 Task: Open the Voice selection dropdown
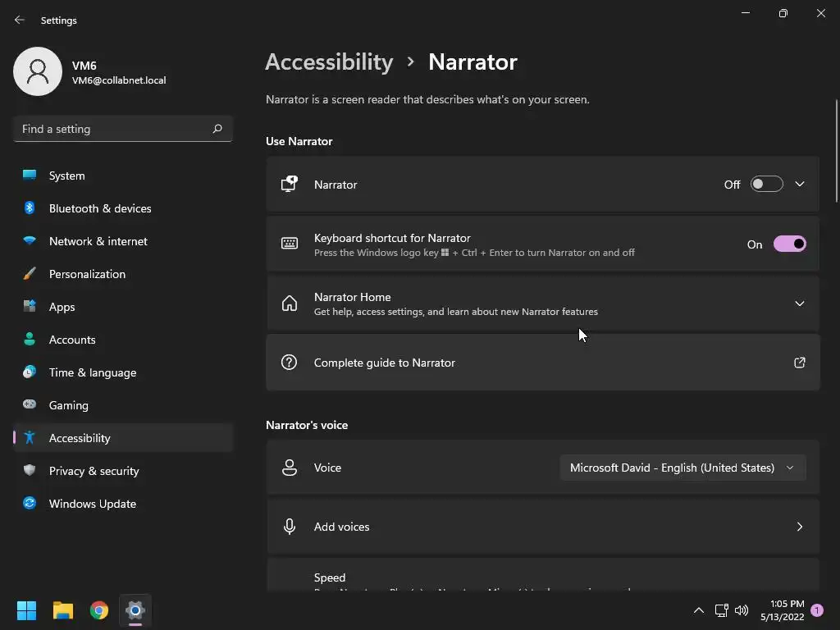coord(682,468)
